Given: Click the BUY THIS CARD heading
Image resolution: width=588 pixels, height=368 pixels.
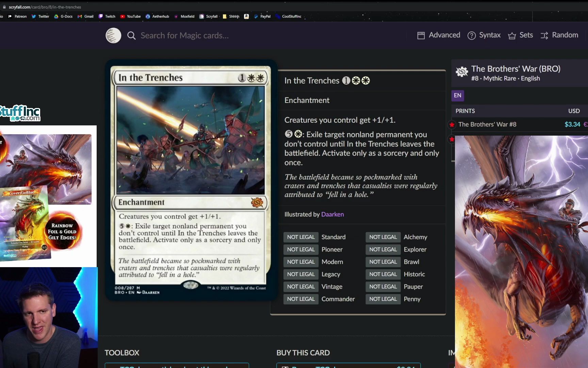Looking at the screenshot, I should coord(303,353).
